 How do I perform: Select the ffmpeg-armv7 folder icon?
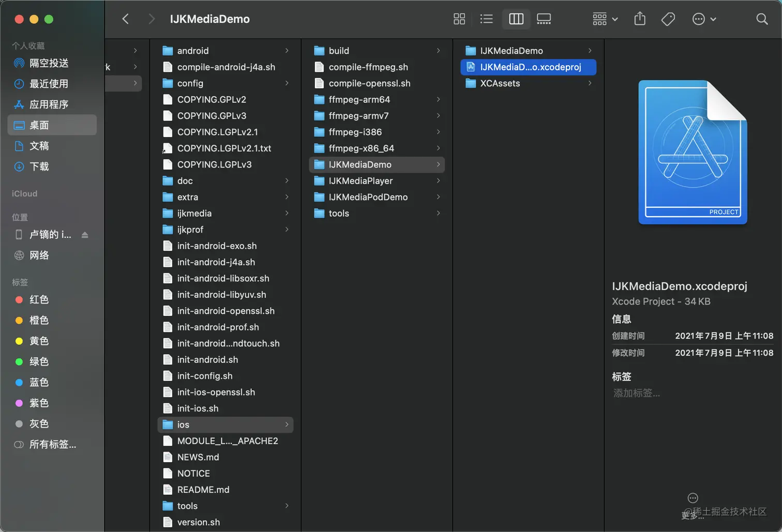(319, 116)
